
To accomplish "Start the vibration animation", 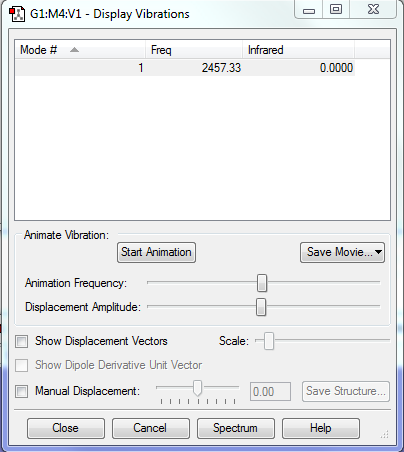I will 156,252.
